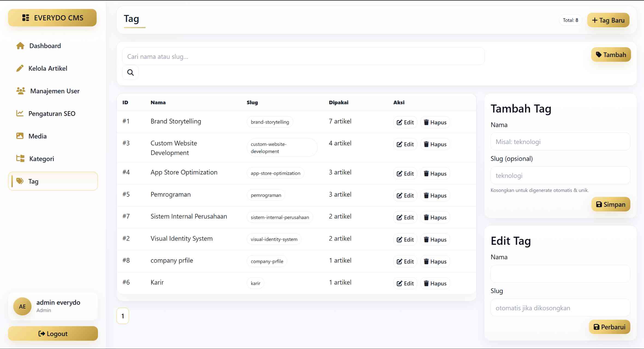Click the app-store-optimization slug chip
The width and height of the screenshot is (644, 349).
(275, 173)
